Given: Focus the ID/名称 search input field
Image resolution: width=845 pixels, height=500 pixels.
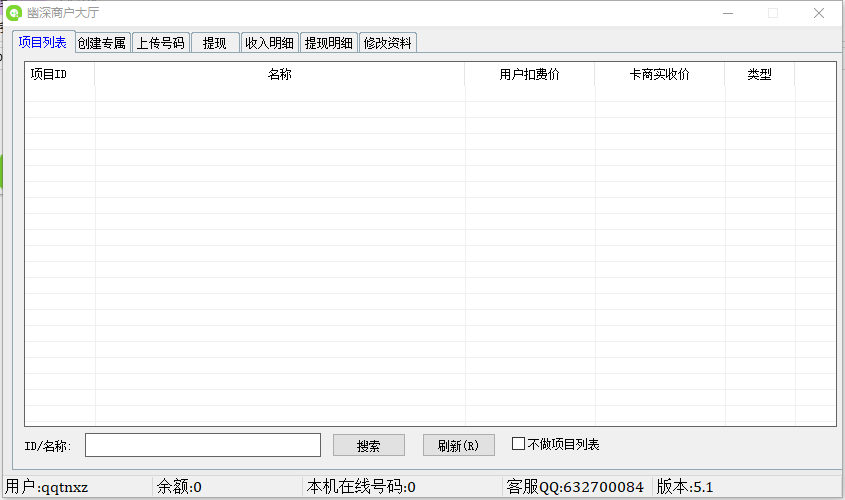Looking at the screenshot, I should coord(203,445).
